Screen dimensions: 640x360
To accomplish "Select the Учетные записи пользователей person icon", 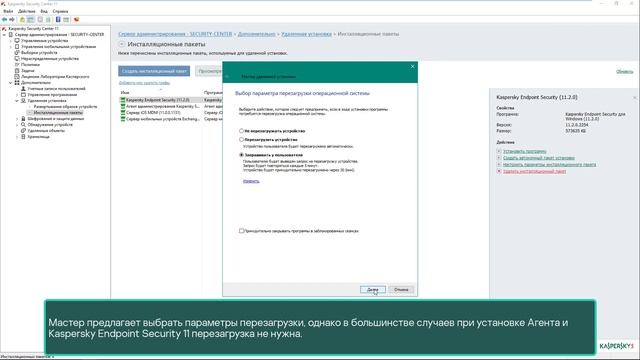I will coord(23,89).
